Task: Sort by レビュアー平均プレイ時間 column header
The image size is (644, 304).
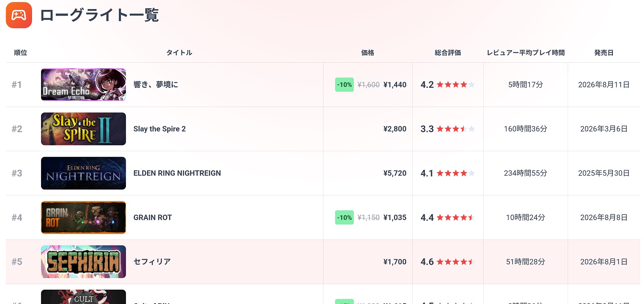Action: (x=525, y=53)
